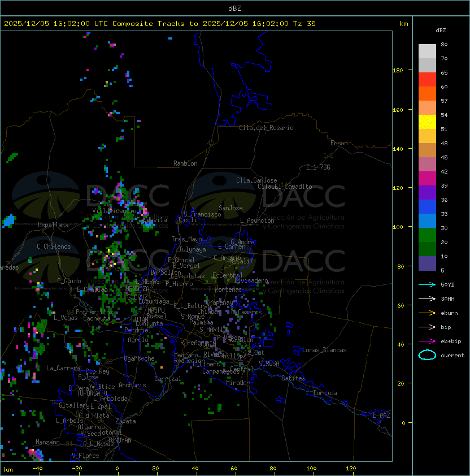Click the Clla.del_Rosario map label

click(266, 128)
